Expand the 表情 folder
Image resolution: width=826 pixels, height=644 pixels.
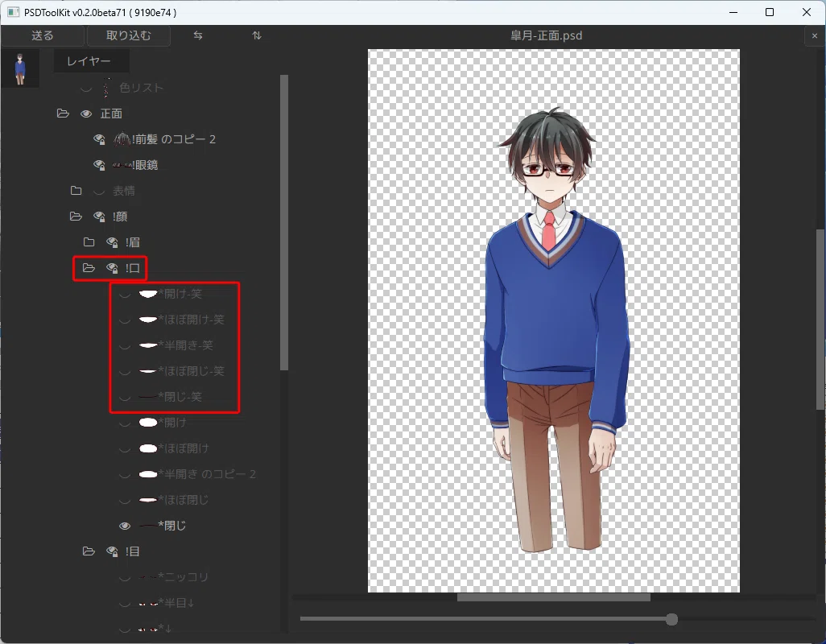[x=76, y=191]
